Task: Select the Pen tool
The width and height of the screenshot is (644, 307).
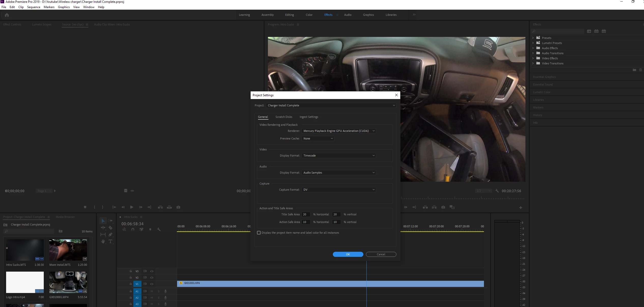Action: 110,234
